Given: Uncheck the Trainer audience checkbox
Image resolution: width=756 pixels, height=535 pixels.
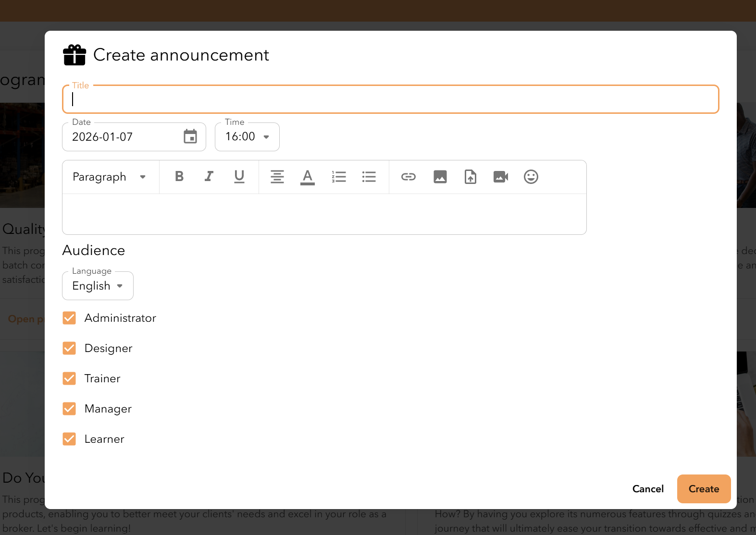Looking at the screenshot, I should [69, 378].
